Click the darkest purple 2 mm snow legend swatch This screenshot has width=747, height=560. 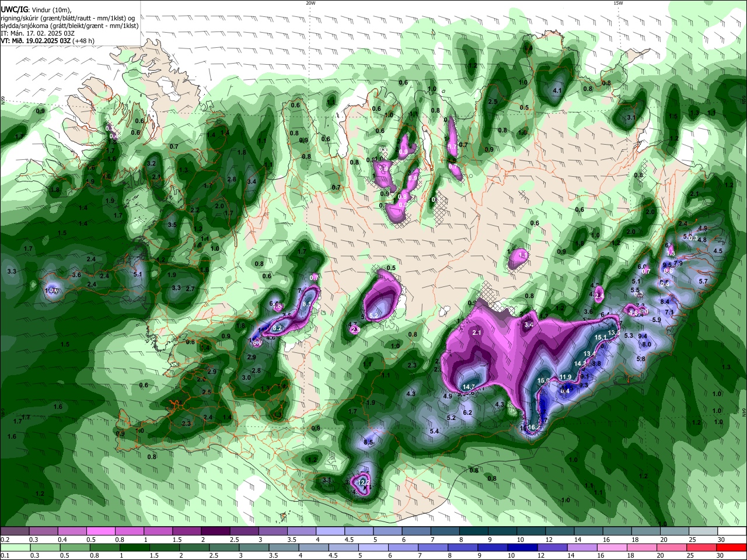[215, 531]
